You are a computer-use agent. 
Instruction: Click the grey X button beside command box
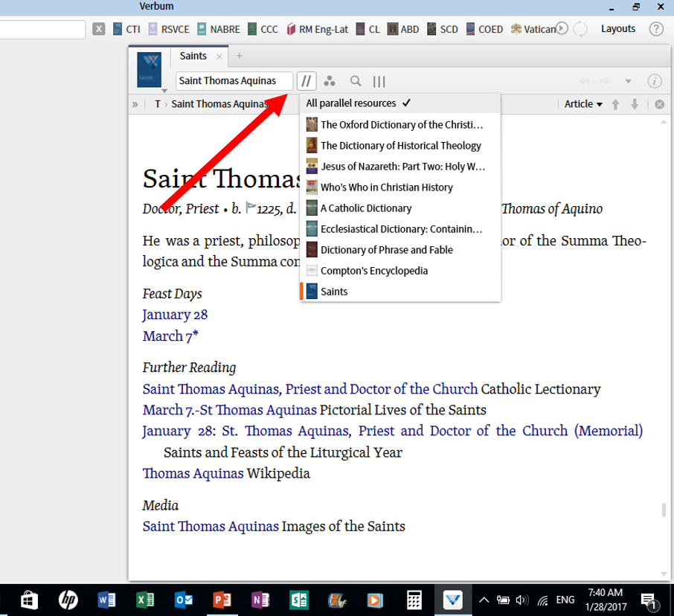[x=99, y=29]
